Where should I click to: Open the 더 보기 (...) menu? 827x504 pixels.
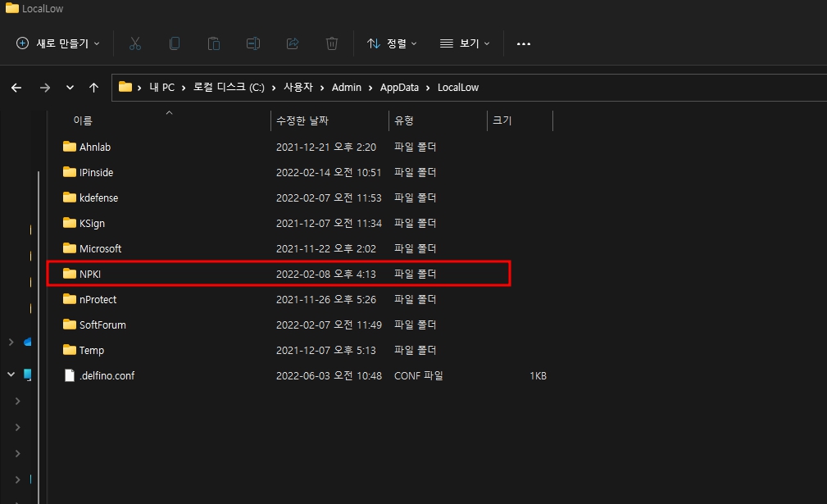pos(523,43)
